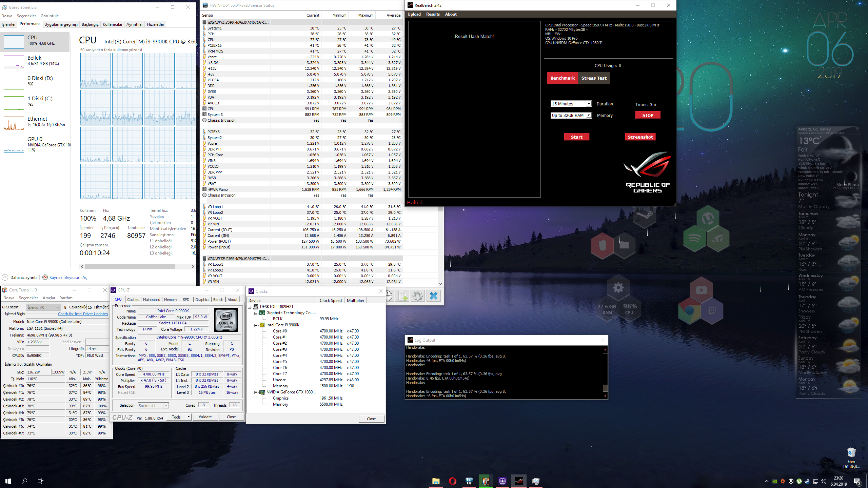Open the NVIDIA GeForce hexagon shortcut
The width and height of the screenshot is (868, 488).
coord(718,239)
